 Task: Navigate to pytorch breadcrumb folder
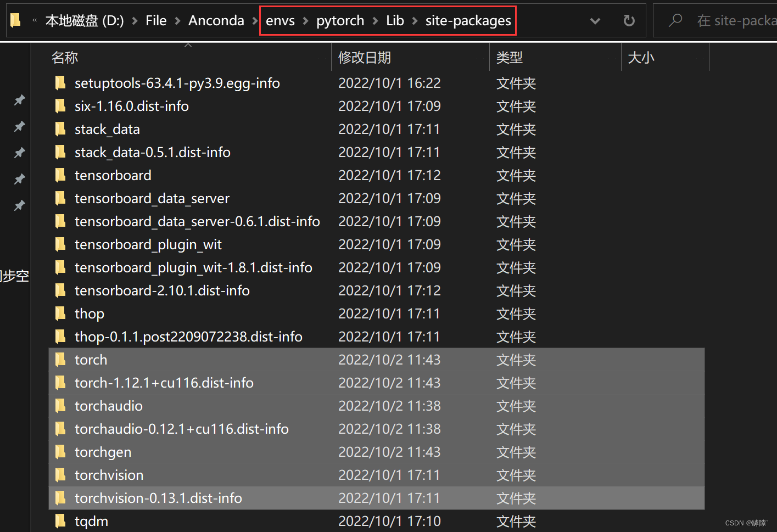coord(340,21)
